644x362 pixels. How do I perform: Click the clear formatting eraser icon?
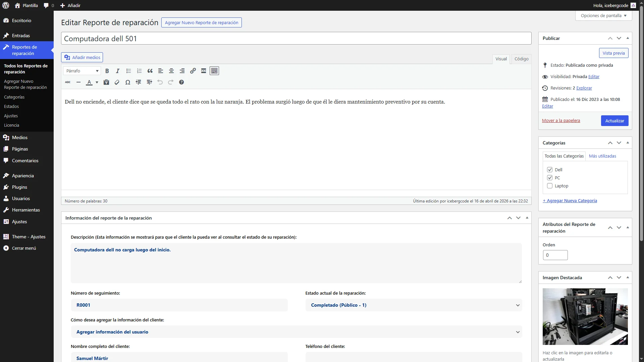coord(117,82)
